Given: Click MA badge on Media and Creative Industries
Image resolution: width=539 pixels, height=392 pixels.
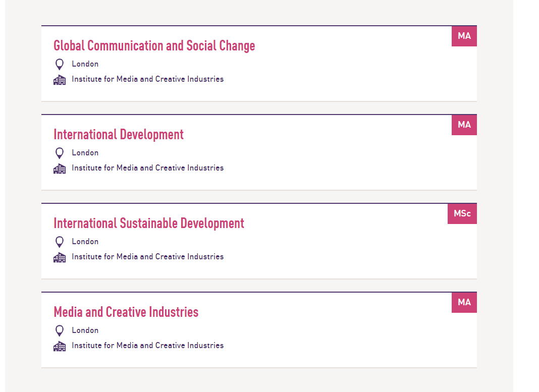Looking at the screenshot, I should [x=464, y=303].
